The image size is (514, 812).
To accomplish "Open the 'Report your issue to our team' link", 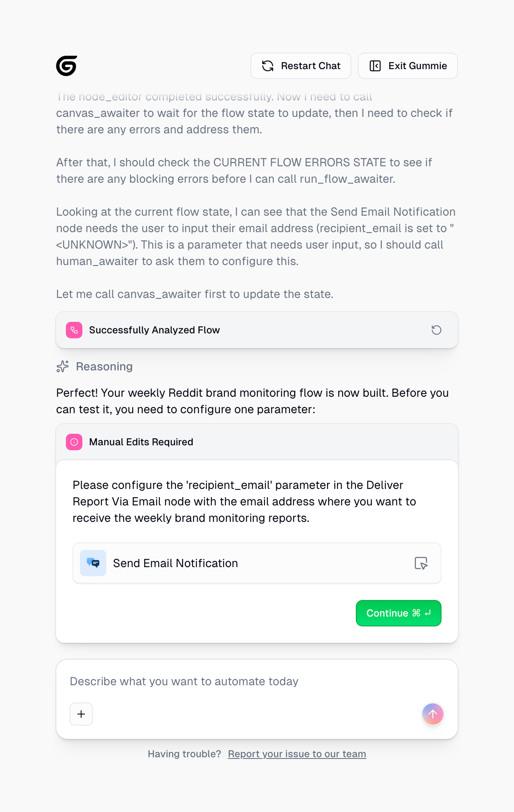I will point(297,754).
